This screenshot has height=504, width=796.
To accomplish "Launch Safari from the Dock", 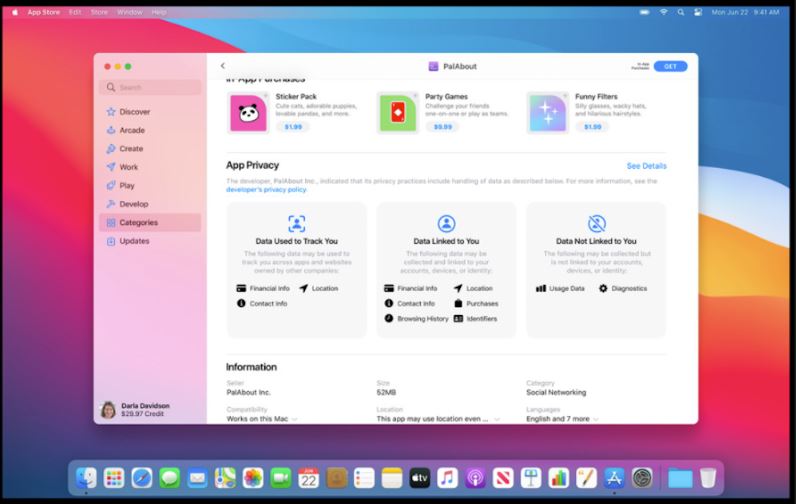I will point(142,478).
